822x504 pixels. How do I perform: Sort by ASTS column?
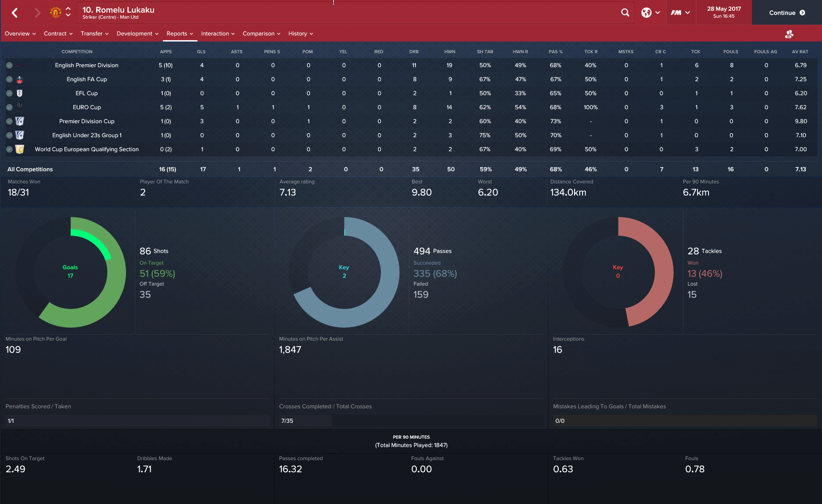click(x=237, y=52)
